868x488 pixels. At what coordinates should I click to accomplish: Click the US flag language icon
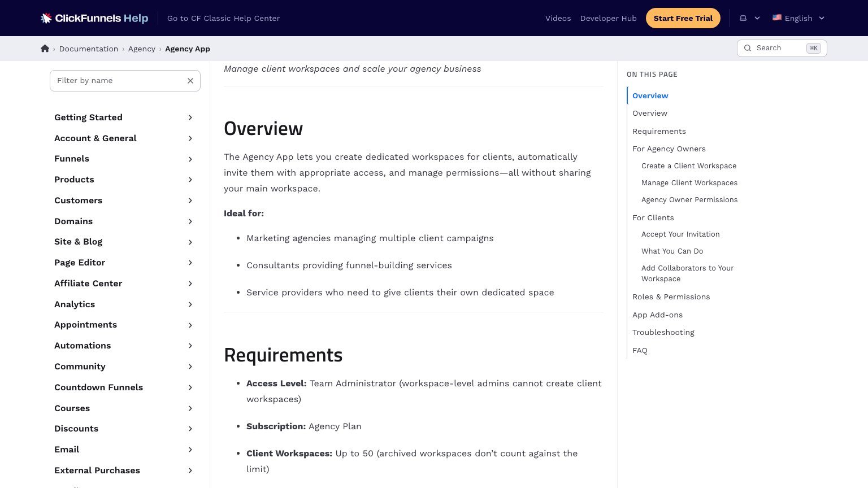777,18
